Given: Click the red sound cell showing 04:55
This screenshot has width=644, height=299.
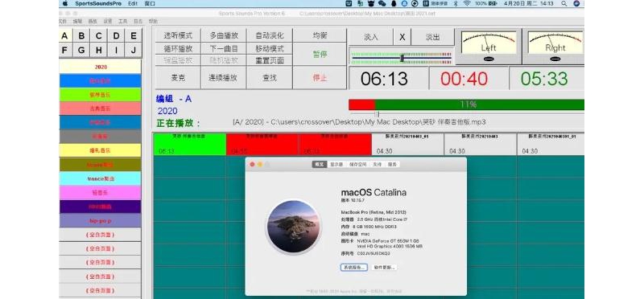Looking at the screenshot, I should (x=262, y=144).
